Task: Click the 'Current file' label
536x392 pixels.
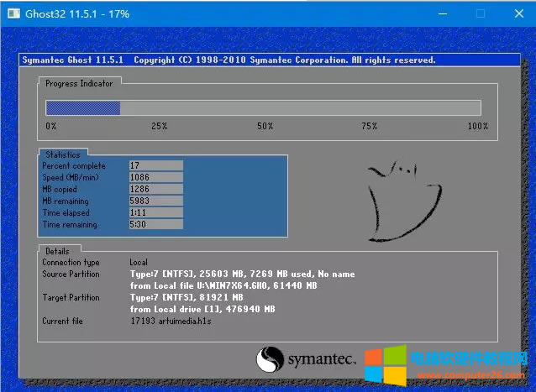Action: (62, 321)
